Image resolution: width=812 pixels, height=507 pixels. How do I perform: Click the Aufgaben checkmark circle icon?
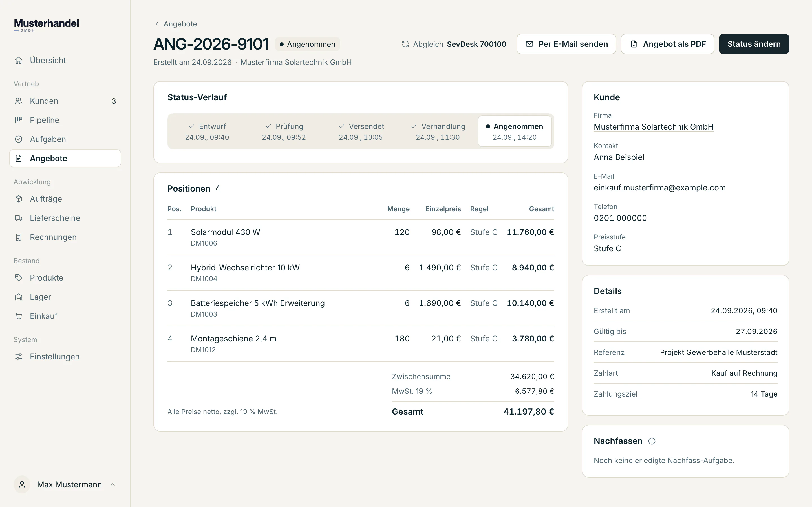point(19,139)
